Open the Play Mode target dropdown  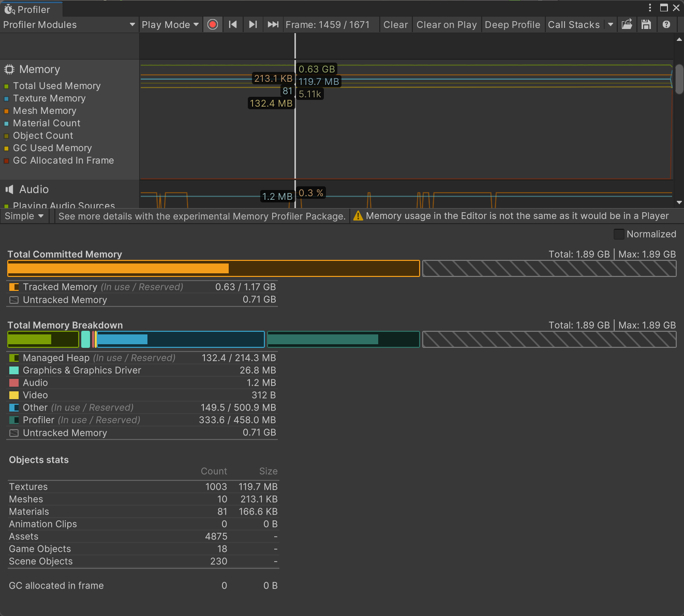pos(170,24)
